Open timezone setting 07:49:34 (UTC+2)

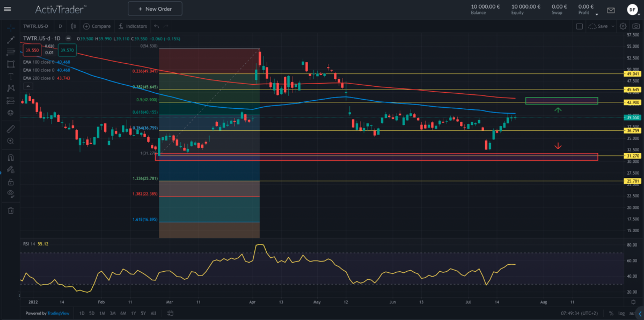pyautogui.click(x=580, y=313)
